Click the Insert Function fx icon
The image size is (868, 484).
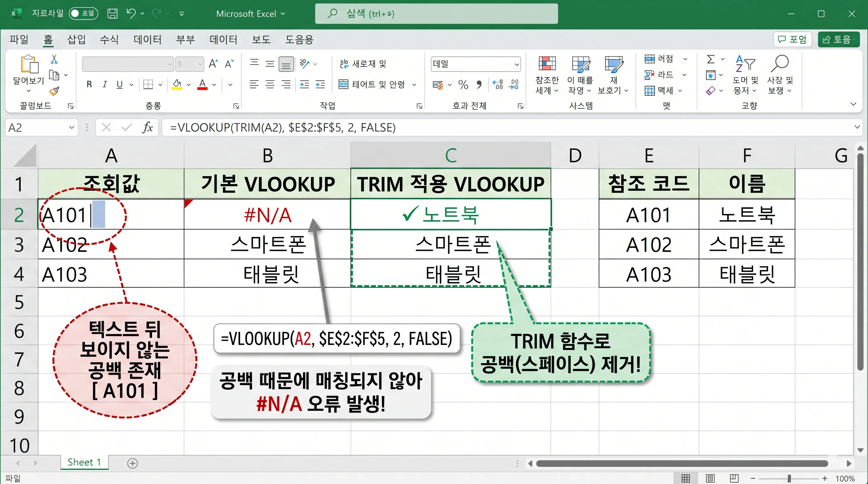[148, 128]
